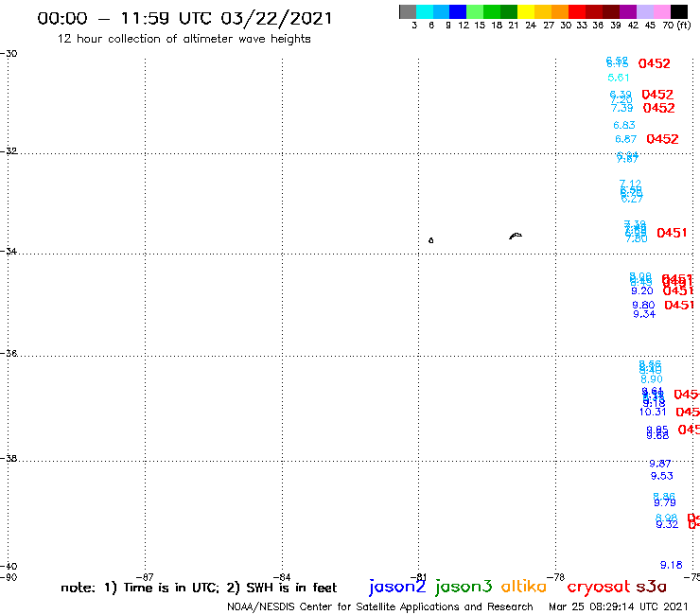Click the 0451 time next to 7.80

point(672,233)
